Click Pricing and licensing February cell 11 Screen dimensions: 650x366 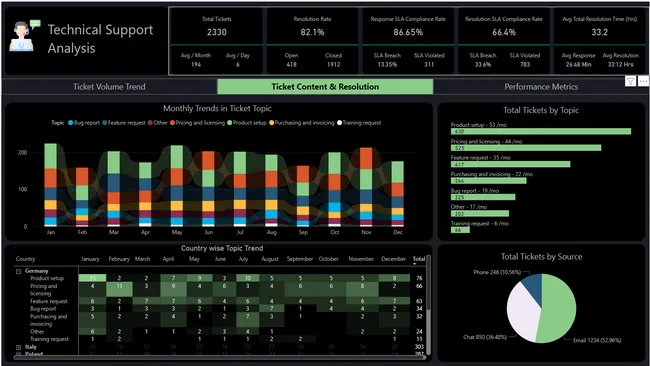tap(119, 289)
